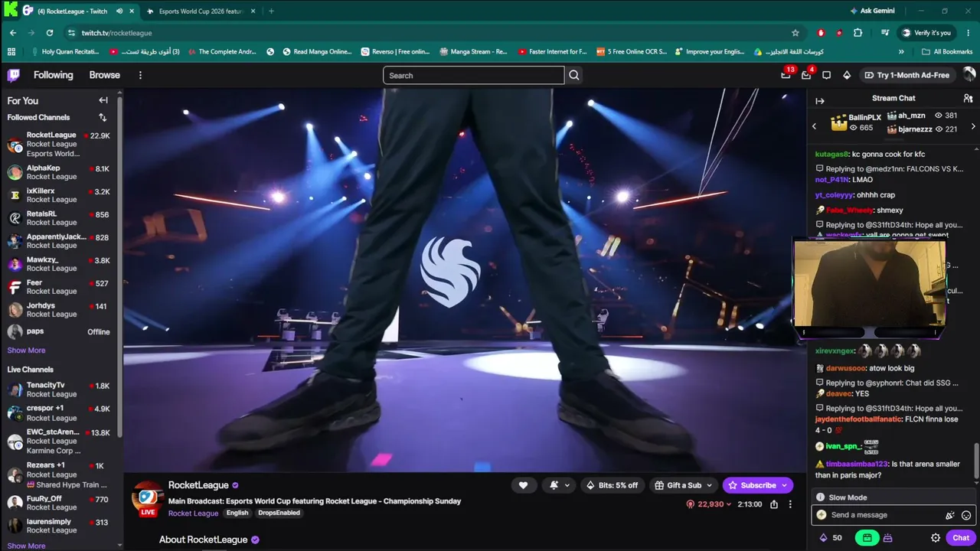Click the Verify it's you profile button
Image resolution: width=980 pixels, height=551 pixels.
[926, 33]
